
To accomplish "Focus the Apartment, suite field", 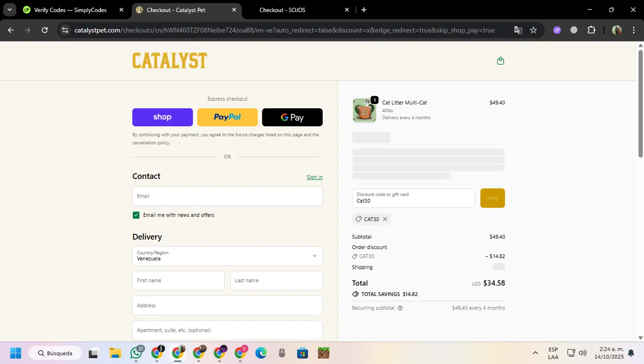I will pos(228,330).
